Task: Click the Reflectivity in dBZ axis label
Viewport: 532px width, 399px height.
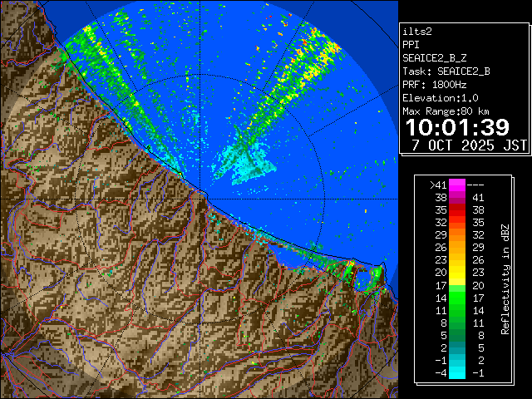Action: tap(505, 278)
